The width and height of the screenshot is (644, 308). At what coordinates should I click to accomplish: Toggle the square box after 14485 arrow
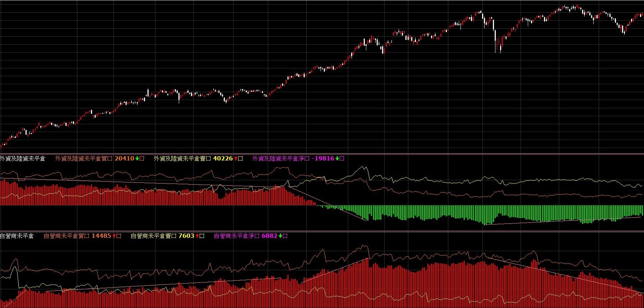click(x=119, y=236)
